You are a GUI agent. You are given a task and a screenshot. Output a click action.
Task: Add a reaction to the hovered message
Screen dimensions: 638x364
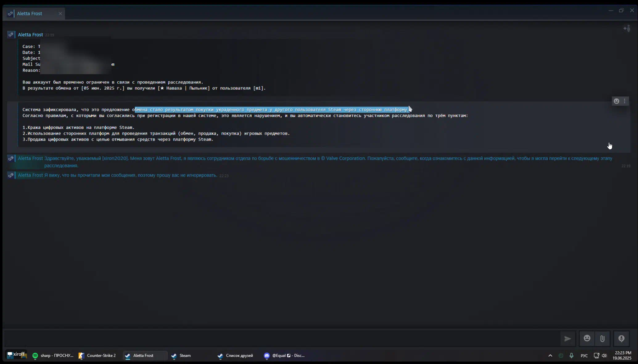click(616, 101)
